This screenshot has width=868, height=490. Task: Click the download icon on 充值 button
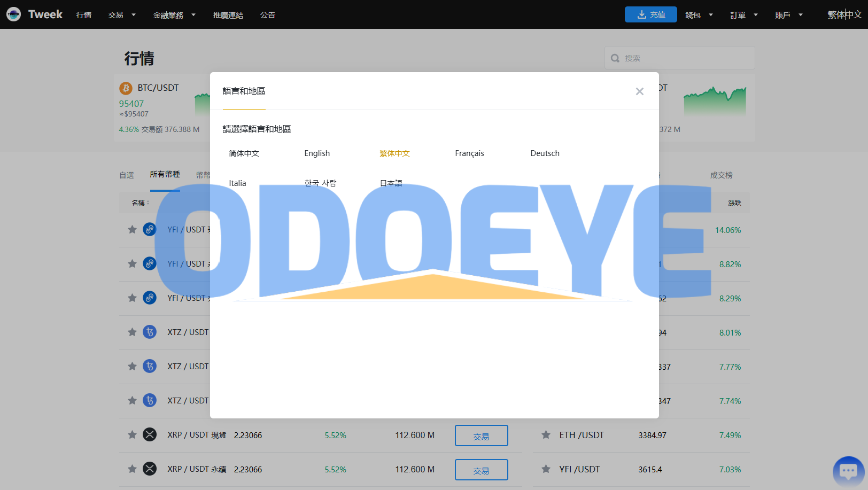(642, 14)
